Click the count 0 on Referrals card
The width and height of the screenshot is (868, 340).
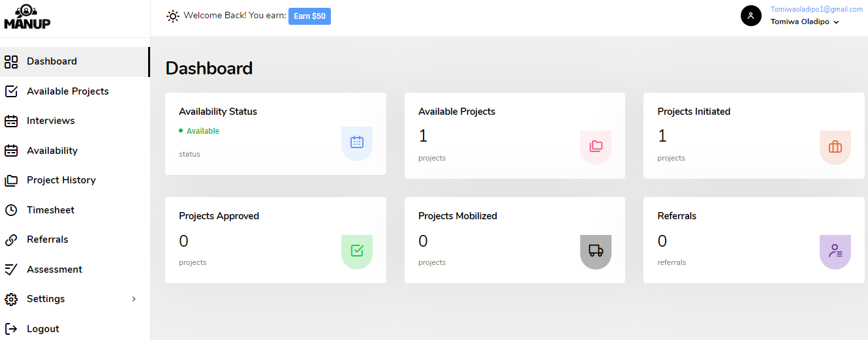[662, 241]
